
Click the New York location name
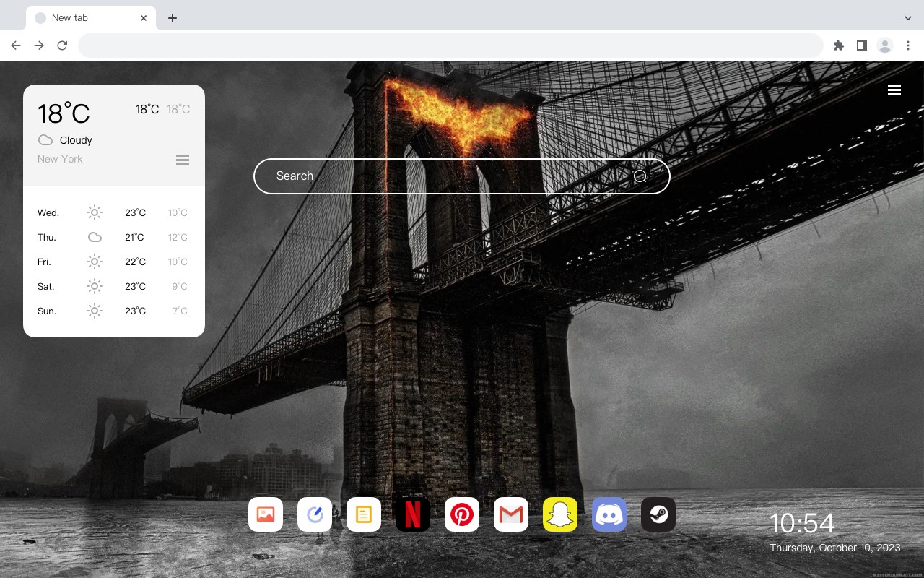[x=60, y=159]
